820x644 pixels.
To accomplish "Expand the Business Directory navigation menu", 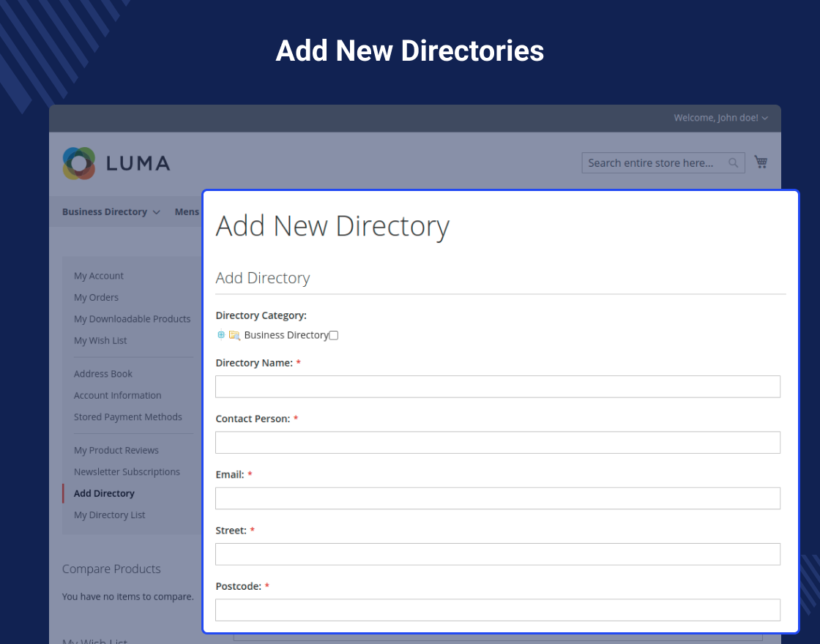I will [x=111, y=211].
